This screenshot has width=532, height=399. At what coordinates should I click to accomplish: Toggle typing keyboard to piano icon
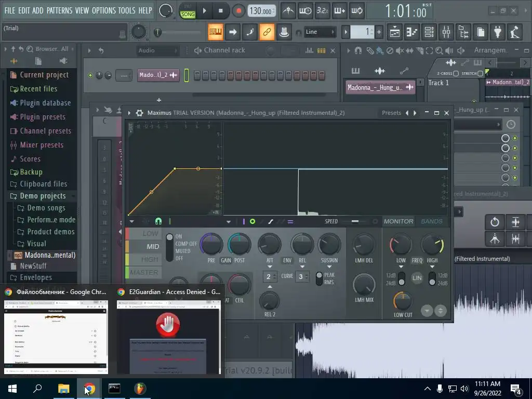click(216, 32)
